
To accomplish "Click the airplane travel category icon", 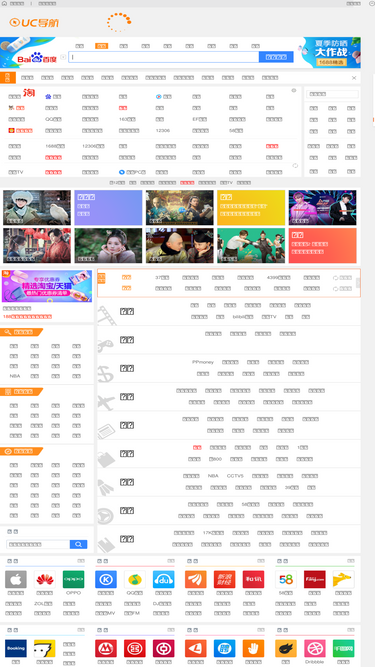I will pyautogui.click(x=106, y=401).
